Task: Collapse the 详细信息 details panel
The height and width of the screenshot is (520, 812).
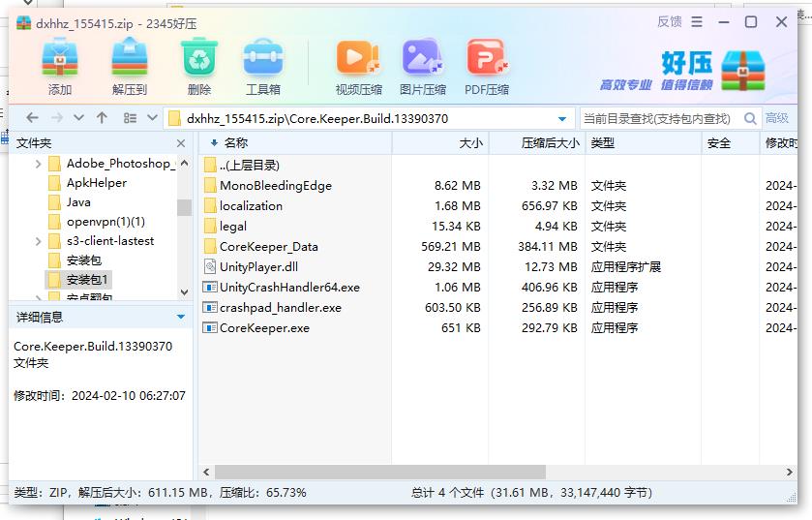Action: (181, 317)
